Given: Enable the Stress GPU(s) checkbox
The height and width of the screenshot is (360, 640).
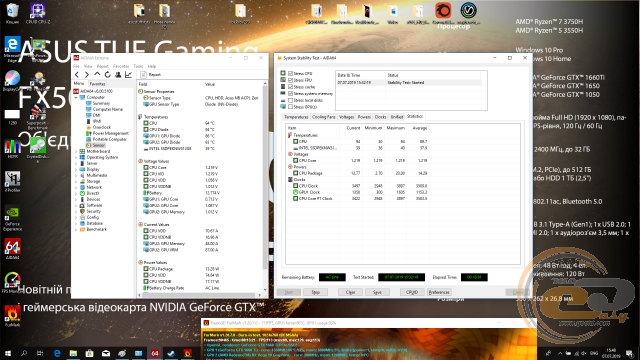Looking at the screenshot, I should click(290, 107).
